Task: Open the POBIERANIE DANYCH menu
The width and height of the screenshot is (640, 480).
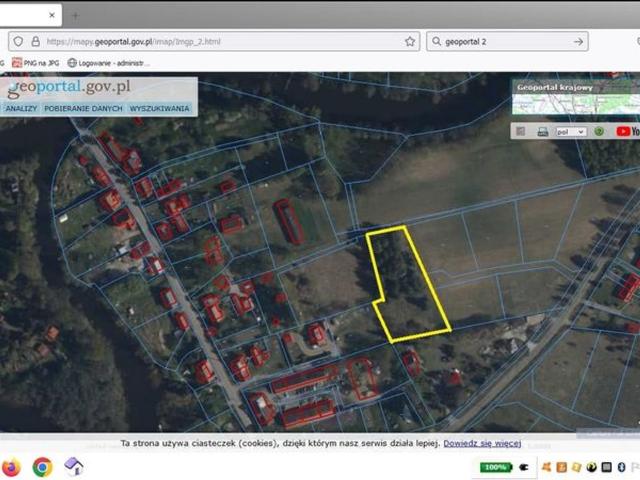Action: pos(83,107)
